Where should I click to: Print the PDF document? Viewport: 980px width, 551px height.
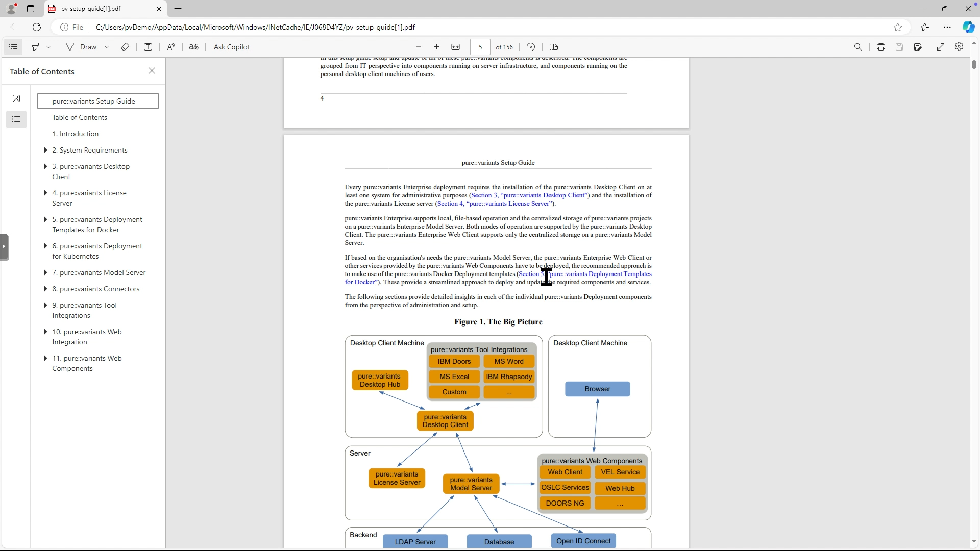(881, 47)
